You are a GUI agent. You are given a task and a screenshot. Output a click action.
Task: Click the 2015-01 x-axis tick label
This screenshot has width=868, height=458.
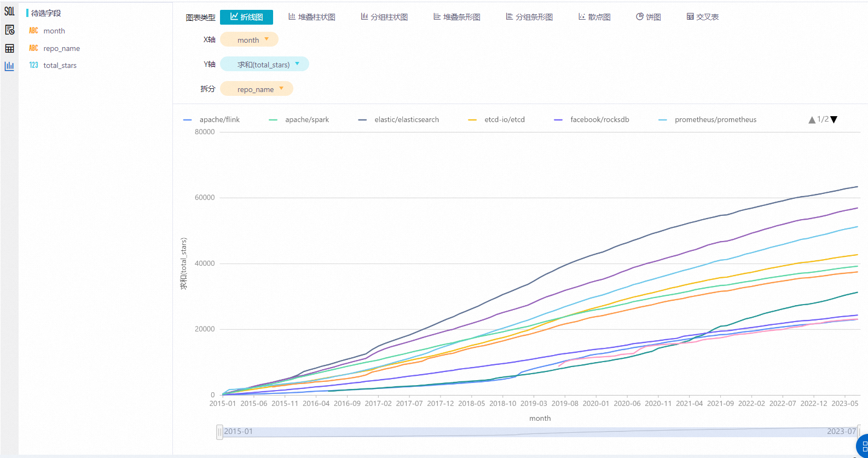coord(223,403)
